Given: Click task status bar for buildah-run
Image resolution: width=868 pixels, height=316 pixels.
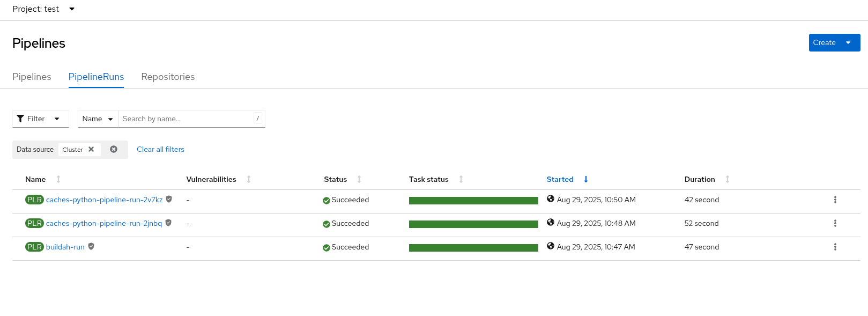Looking at the screenshot, I should 473,247.
